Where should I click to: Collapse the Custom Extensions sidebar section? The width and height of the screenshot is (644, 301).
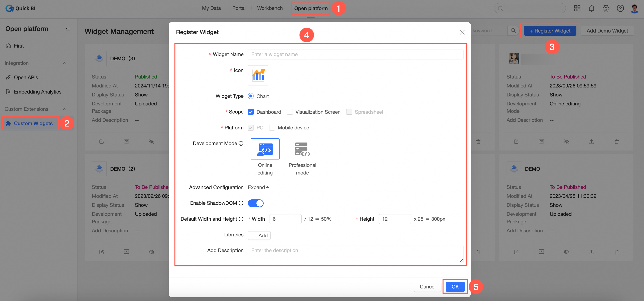[65, 109]
